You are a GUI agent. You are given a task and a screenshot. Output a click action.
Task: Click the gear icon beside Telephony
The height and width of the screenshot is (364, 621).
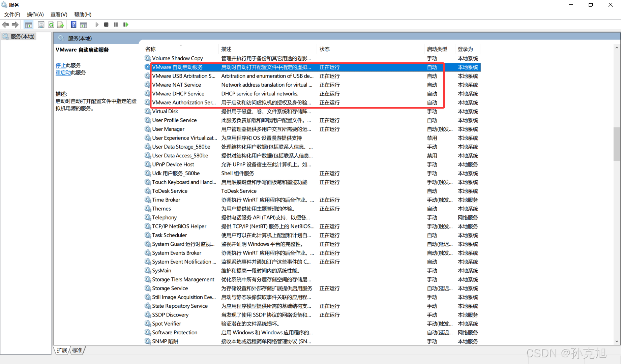[148, 217]
